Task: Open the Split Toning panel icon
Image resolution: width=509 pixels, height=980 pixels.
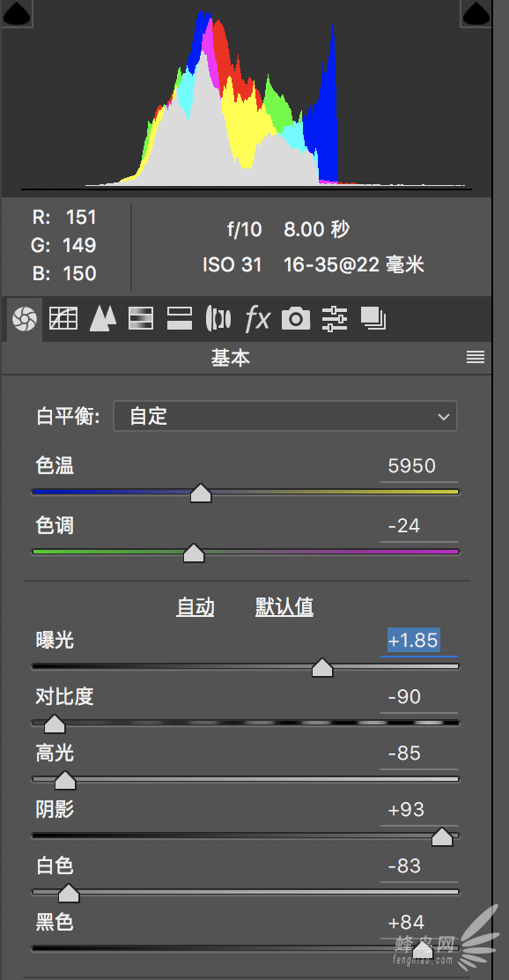Action: coord(180,319)
